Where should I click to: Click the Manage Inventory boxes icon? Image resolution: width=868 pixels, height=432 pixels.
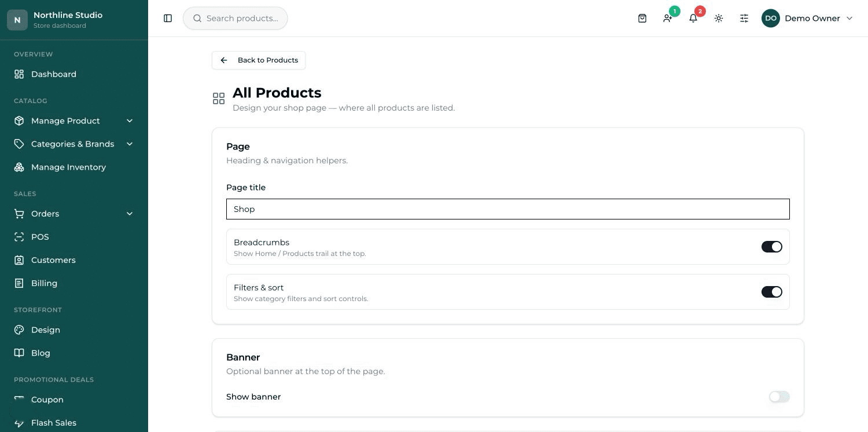(x=19, y=167)
